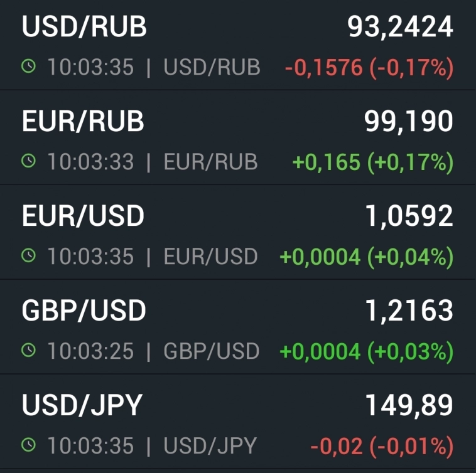Select the red -0,02 (-0,01%) change value
The height and width of the screenshot is (473, 476).
pos(381,446)
